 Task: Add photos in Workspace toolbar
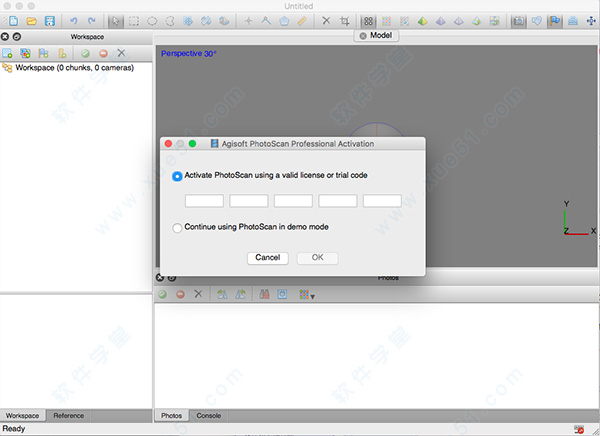coord(26,53)
